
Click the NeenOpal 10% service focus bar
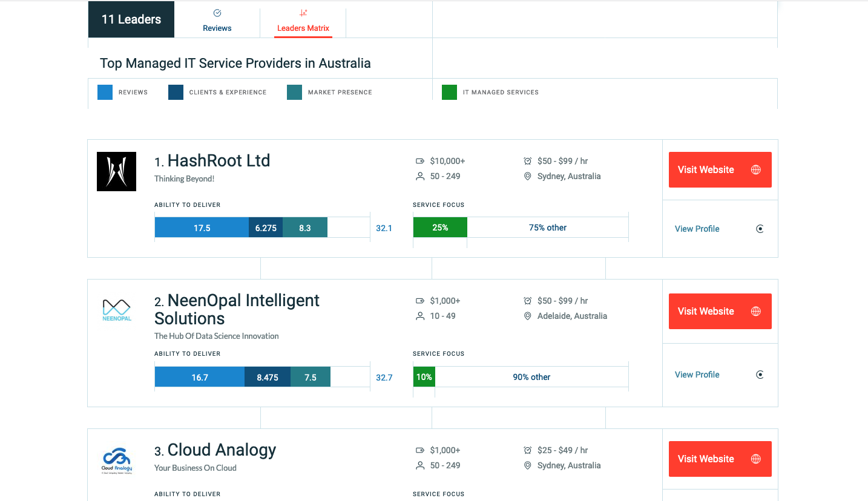pos(424,377)
